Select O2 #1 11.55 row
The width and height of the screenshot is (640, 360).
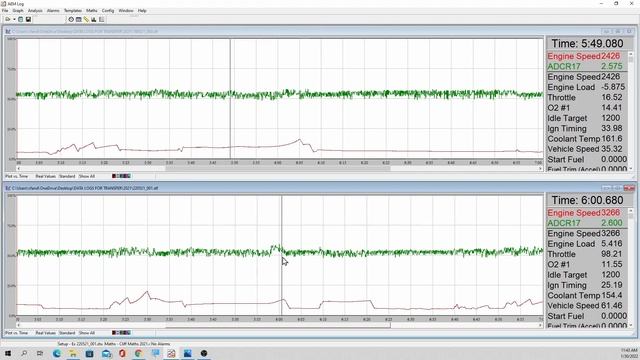(x=587, y=264)
